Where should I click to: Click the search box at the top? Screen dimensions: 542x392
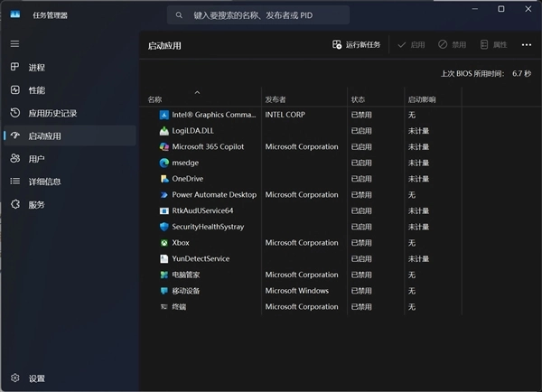[258, 15]
